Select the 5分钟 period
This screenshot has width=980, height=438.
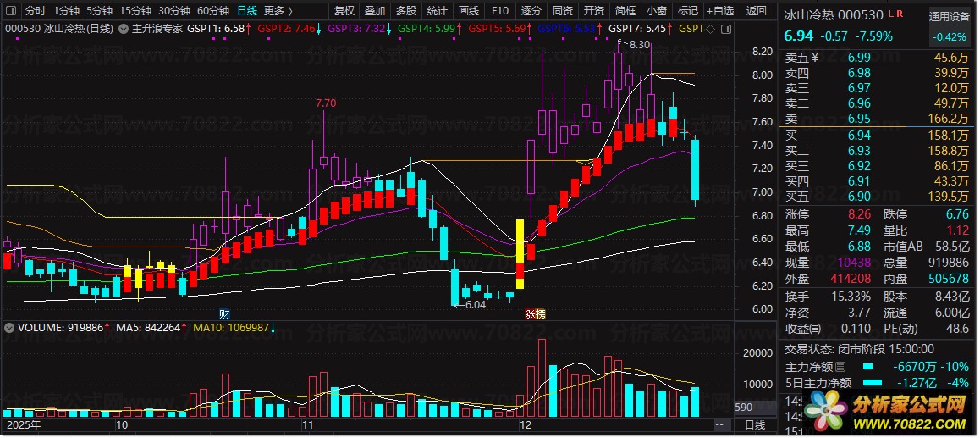(99, 11)
